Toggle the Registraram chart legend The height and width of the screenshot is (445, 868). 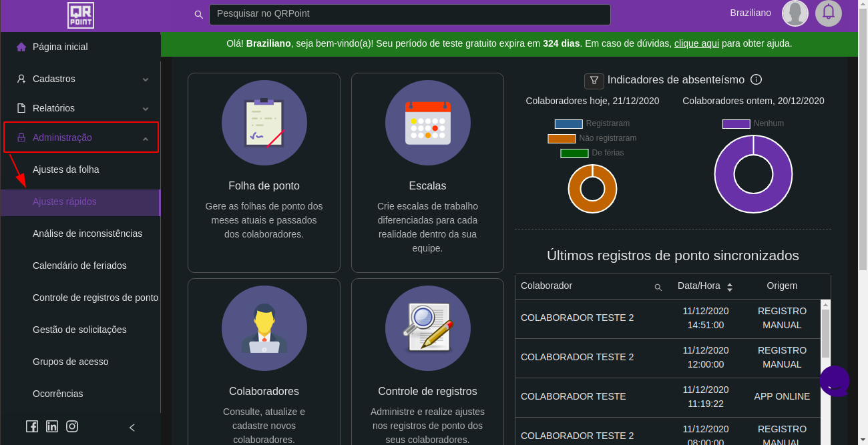point(592,123)
